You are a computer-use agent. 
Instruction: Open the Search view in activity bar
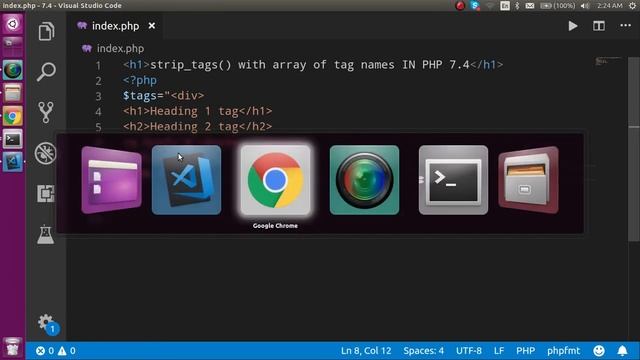point(46,72)
